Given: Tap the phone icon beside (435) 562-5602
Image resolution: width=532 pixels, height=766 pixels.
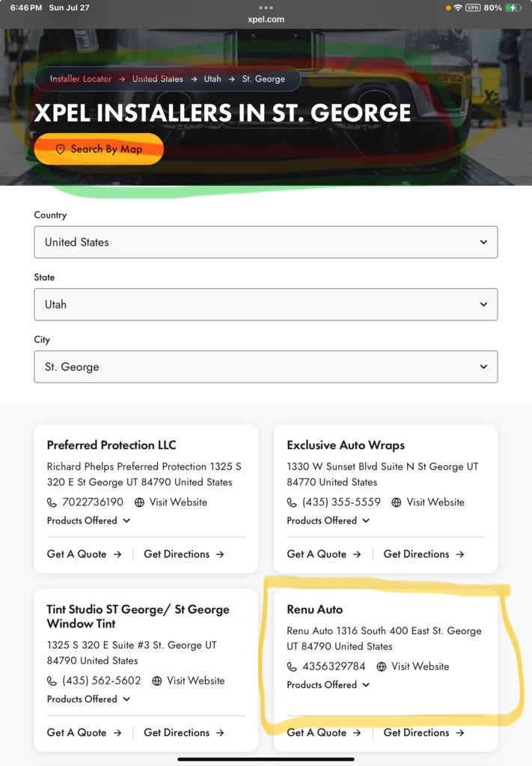Looking at the screenshot, I should click(x=52, y=681).
